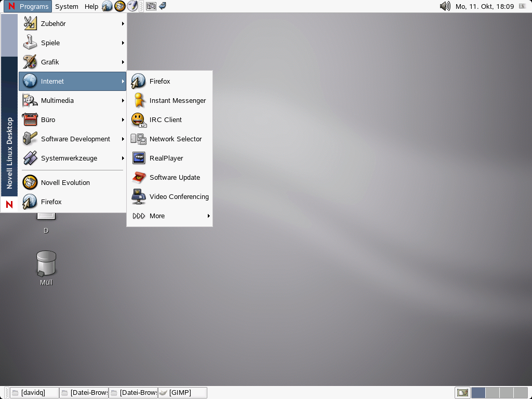
Task: Click the More triple-arrow icon
Action: pos(139,216)
